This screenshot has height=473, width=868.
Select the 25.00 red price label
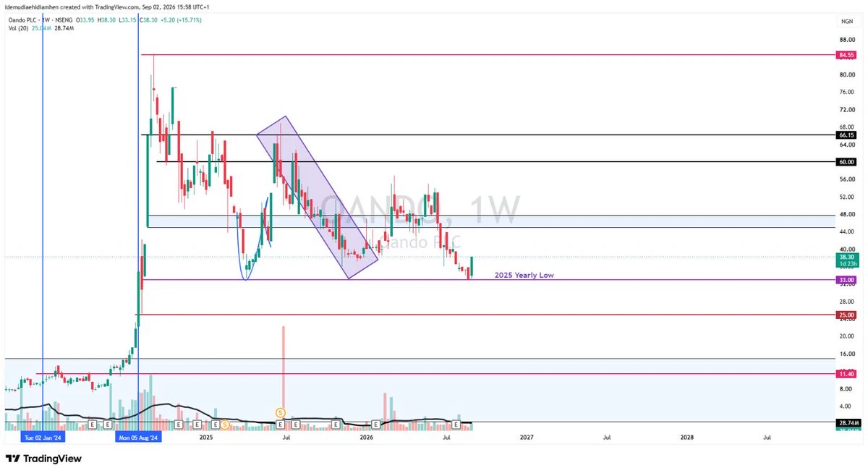846,315
